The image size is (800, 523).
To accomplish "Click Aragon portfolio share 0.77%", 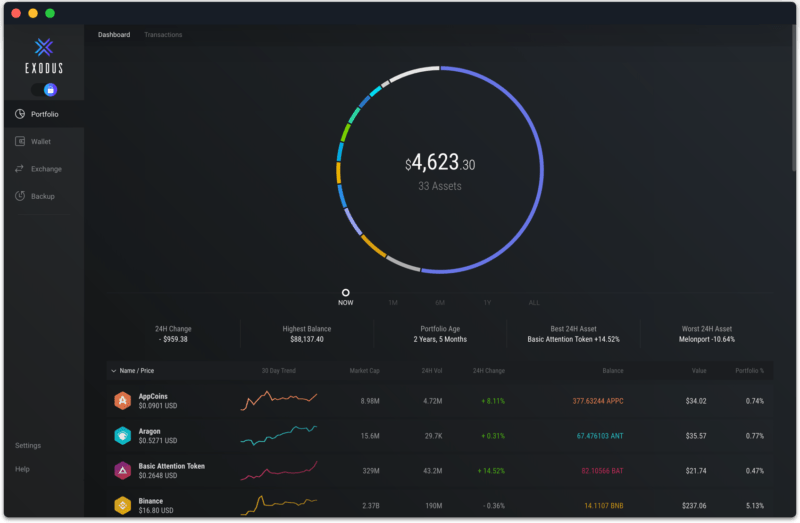I will (755, 436).
